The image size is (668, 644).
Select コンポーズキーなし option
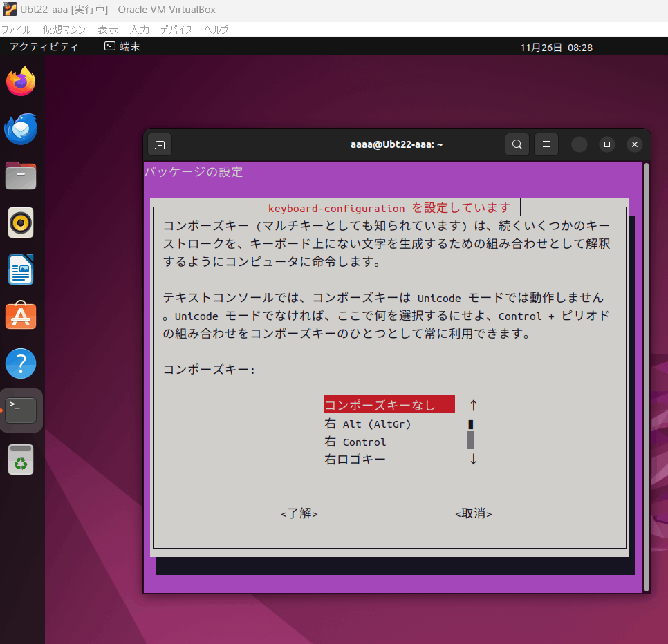coord(389,405)
